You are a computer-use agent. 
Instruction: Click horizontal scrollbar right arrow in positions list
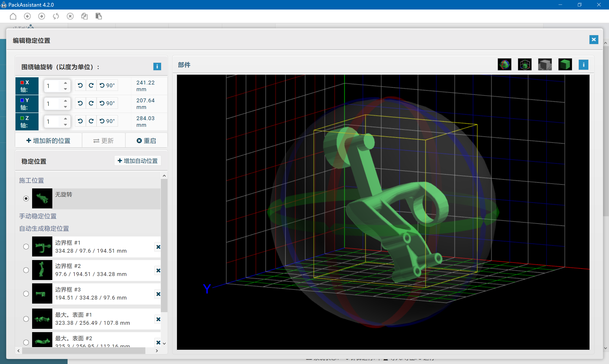tap(157, 351)
